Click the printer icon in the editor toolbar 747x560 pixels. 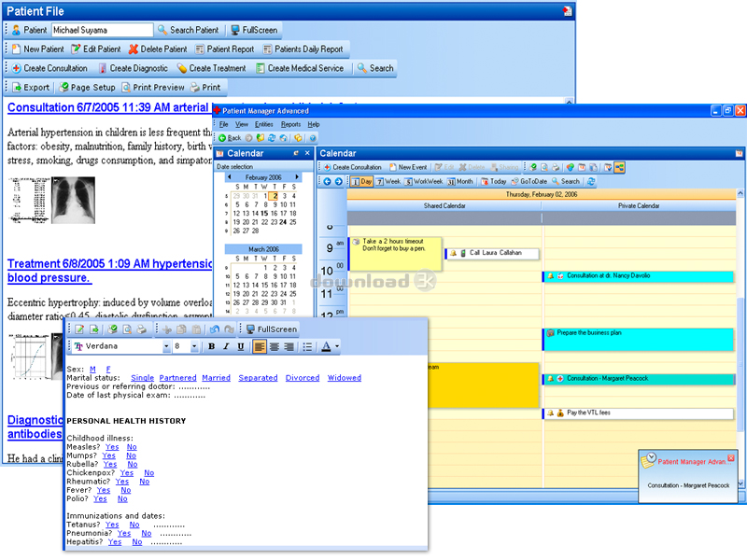point(142,329)
